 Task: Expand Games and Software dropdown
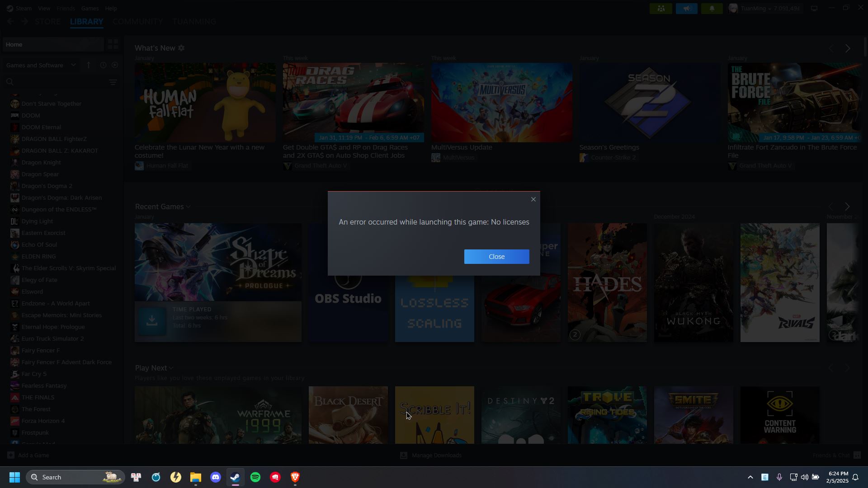pyautogui.click(x=73, y=65)
